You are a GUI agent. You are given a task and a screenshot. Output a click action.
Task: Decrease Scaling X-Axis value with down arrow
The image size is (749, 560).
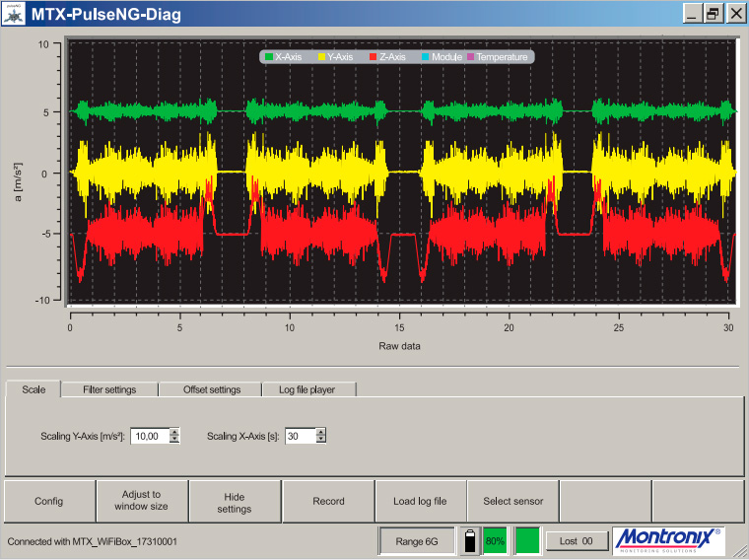320,440
